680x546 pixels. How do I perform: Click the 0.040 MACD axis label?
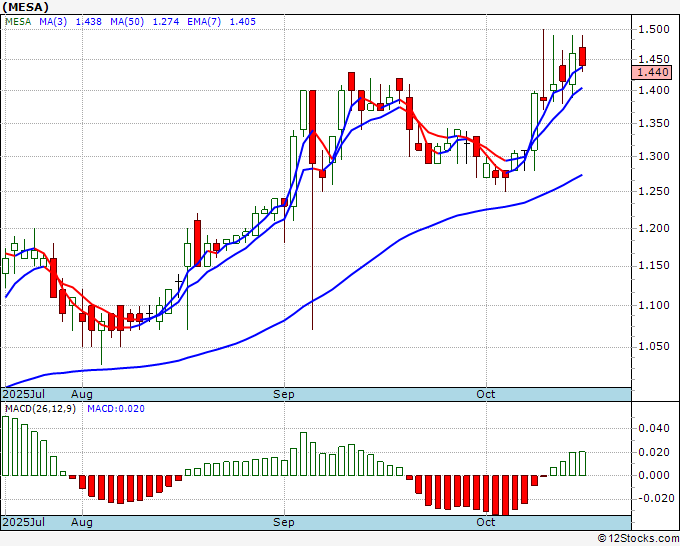coord(654,429)
